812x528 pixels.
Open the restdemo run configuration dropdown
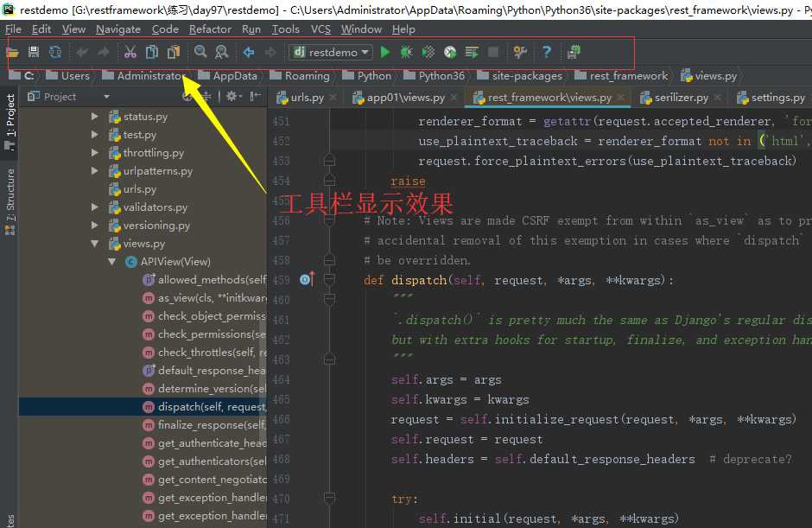(x=330, y=52)
